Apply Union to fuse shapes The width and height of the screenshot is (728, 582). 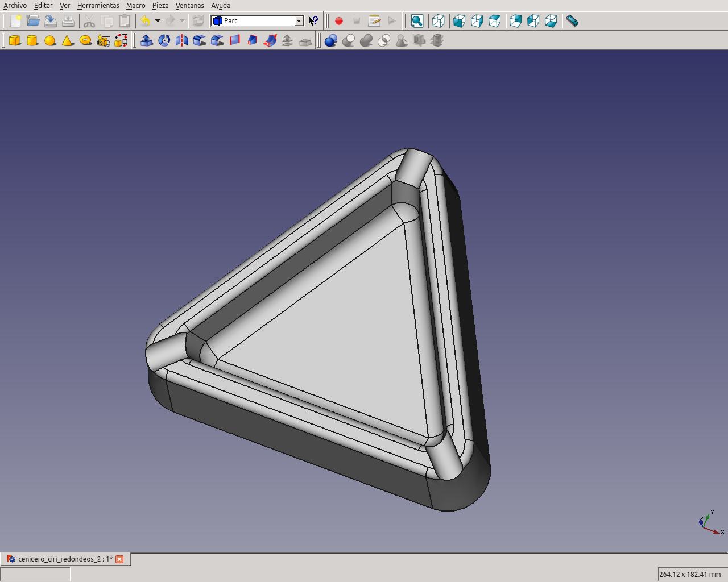pyautogui.click(x=366, y=40)
